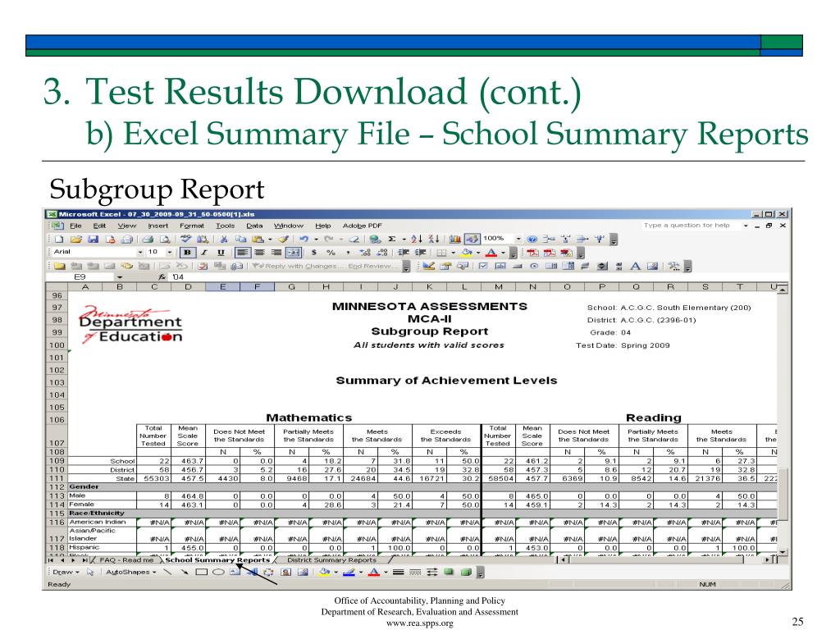Toggle Bold formatting
The image size is (840, 630).
187,253
